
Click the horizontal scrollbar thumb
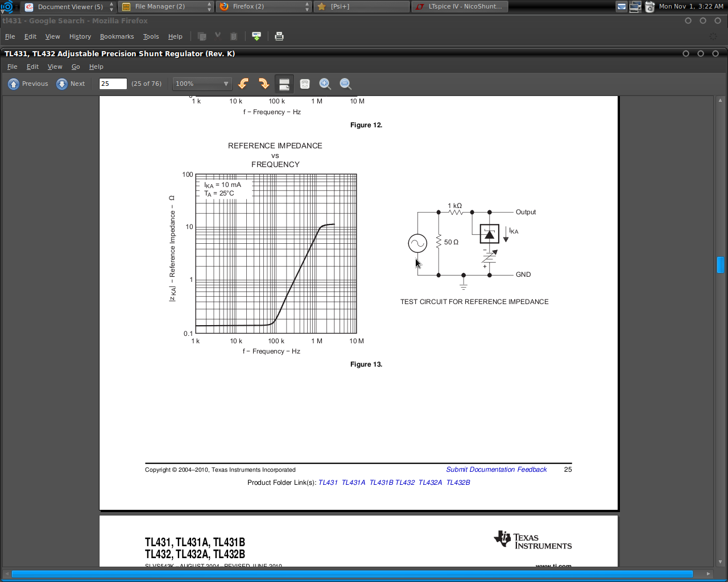(x=352, y=573)
